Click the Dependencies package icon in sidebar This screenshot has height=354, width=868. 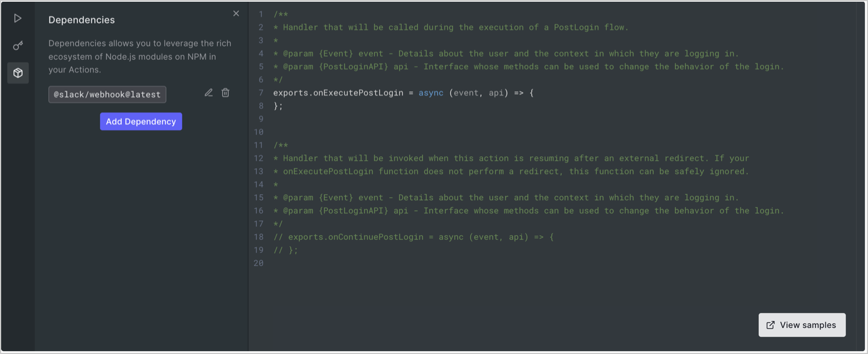pos(18,73)
